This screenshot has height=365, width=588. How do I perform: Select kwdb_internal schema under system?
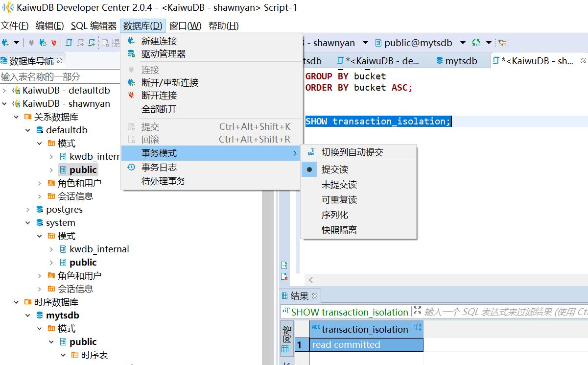[99, 249]
